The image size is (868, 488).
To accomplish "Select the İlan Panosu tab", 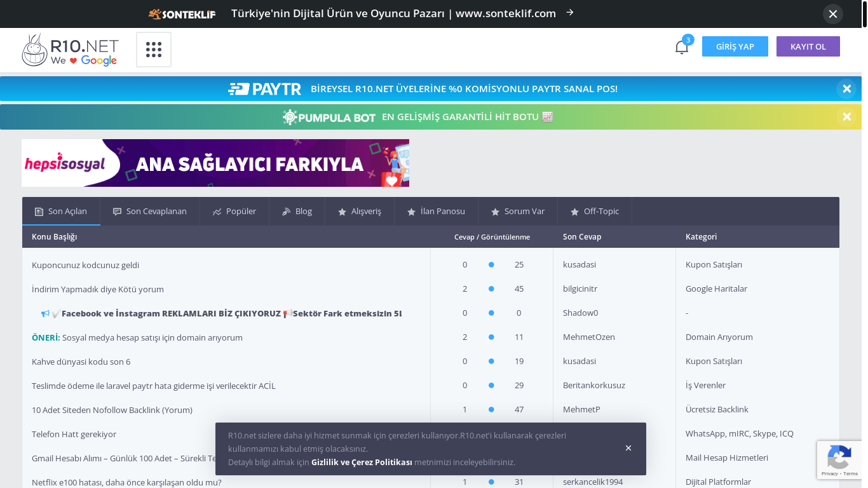I will [437, 211].
